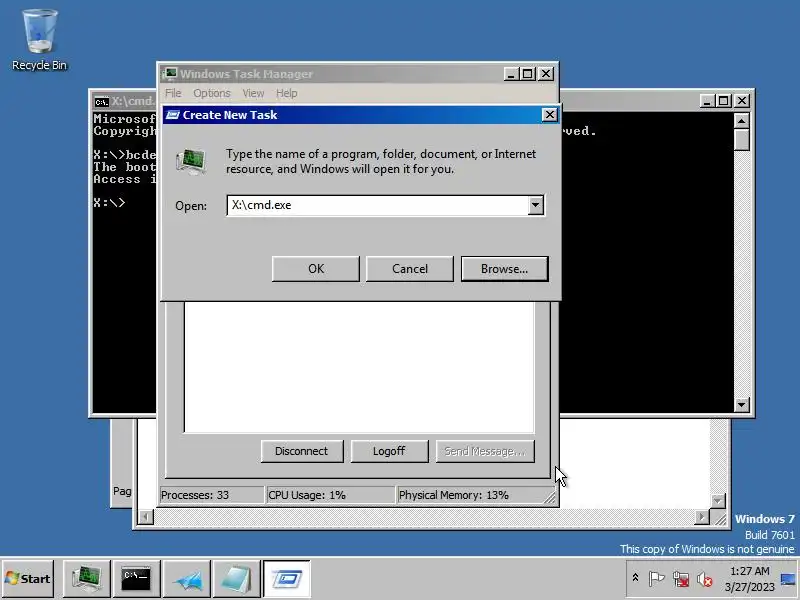Click the Create New Task title bar icon
The height and width of the screenshot is (600, 800).
click(173, 115)
